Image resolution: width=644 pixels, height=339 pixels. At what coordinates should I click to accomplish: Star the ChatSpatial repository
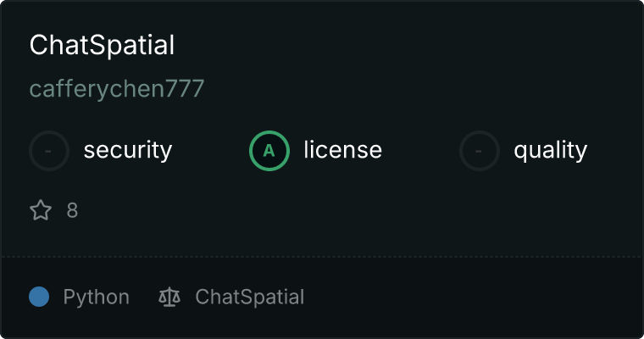click(41, 210)
